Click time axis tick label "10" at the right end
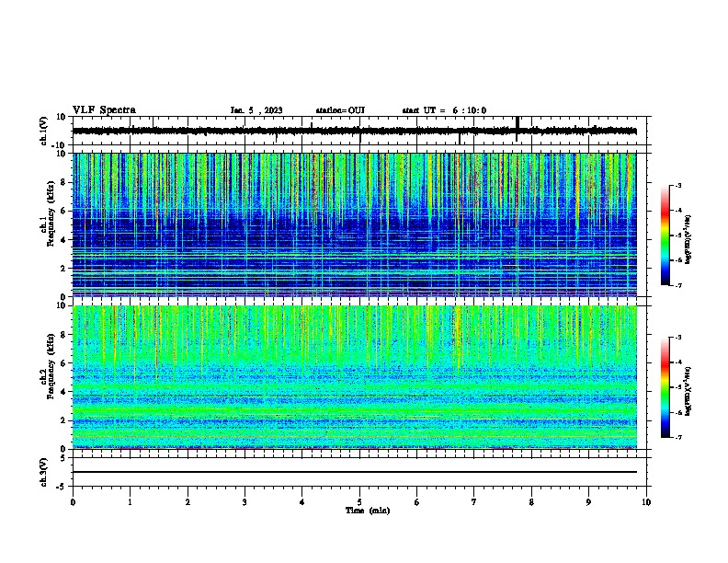 point(646,502)
